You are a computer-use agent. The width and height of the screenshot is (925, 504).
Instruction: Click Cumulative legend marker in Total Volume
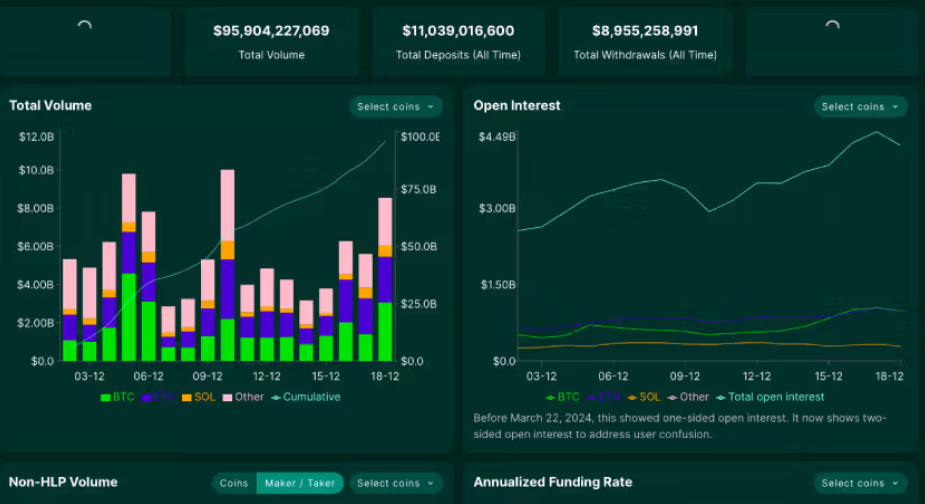(x=275, y=398)
